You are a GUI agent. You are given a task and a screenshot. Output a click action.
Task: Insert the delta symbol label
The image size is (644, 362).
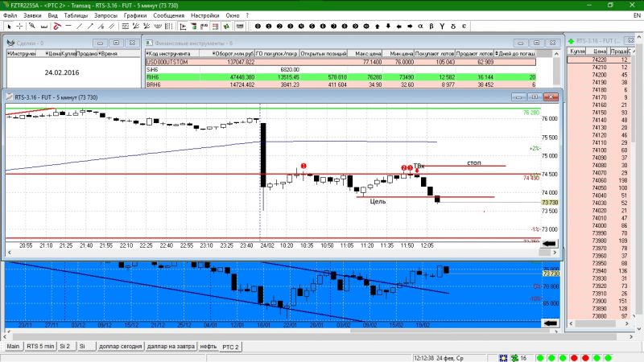[453, 27]
